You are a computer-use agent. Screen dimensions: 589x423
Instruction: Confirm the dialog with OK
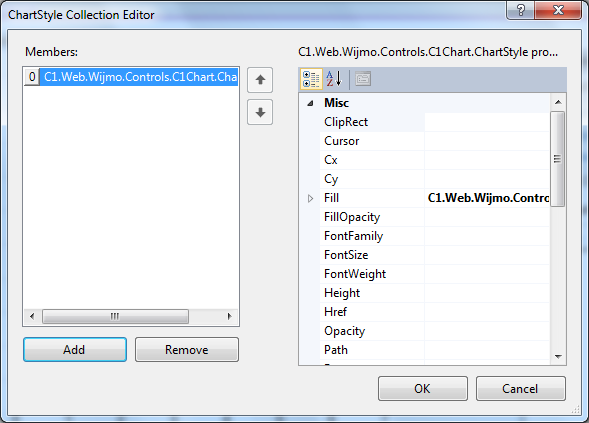point(423,389)
